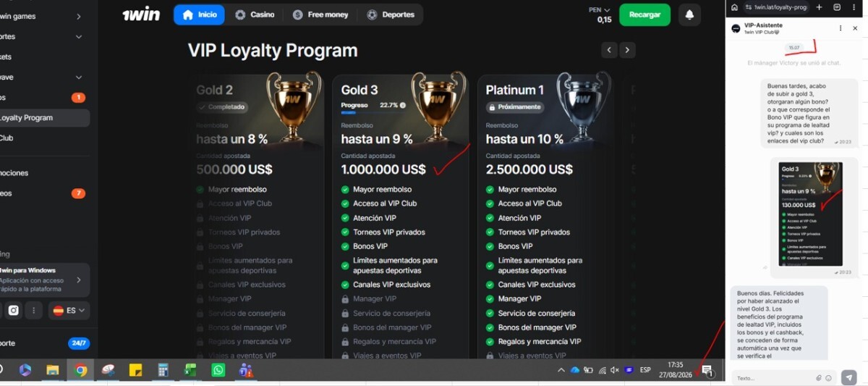The image size is (868, 386).
Task: Click the browser home icon
Action: click(x=734, y=7)
